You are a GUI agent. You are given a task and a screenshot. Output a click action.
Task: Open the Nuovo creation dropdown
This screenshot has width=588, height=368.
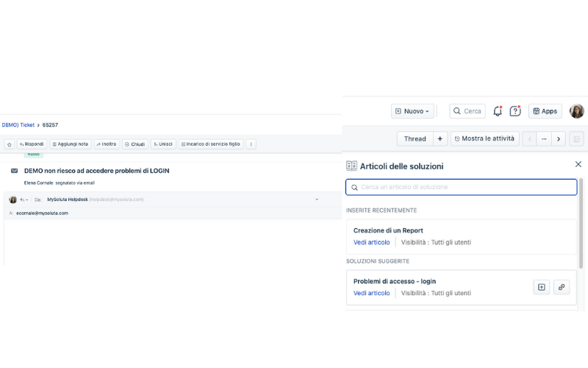coord(412,111)
